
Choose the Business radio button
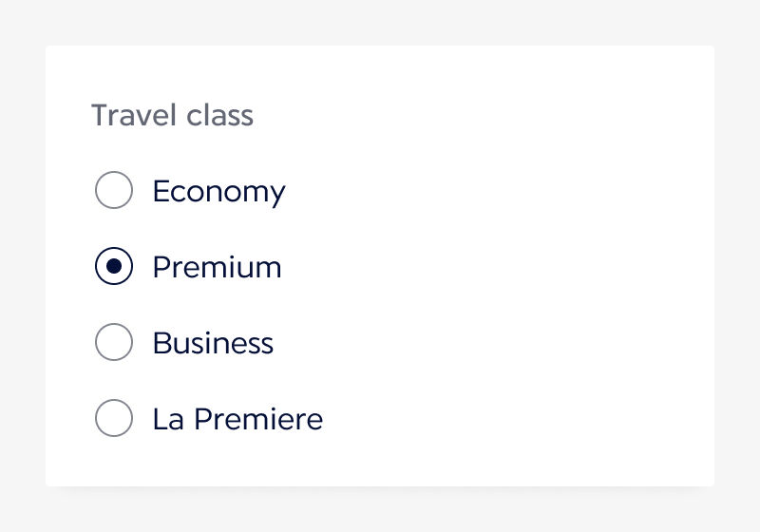(114, 343)
